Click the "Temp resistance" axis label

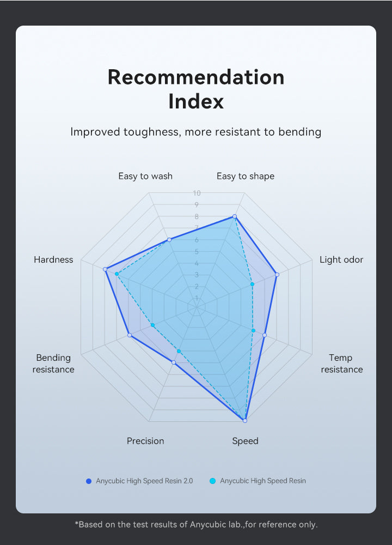341,364
